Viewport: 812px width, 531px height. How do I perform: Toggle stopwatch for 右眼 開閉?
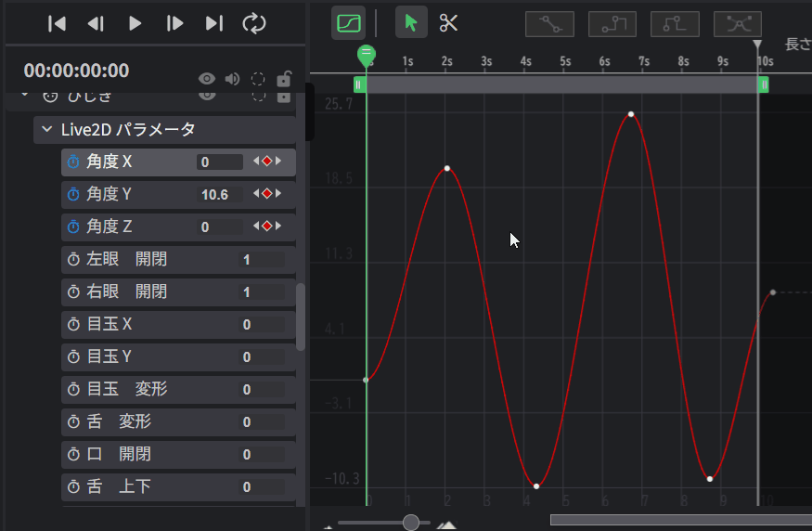(x=73, y=291)
